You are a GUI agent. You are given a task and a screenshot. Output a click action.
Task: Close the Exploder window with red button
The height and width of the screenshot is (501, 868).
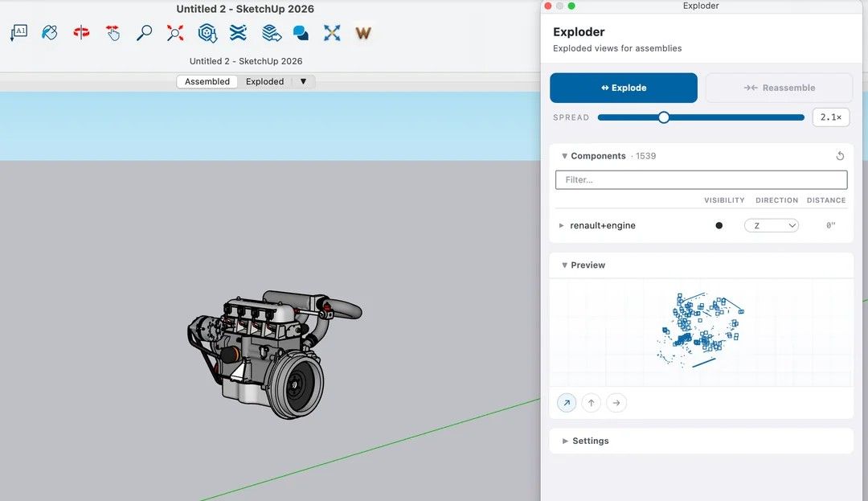pyautogui.click(x=548, y=6)
